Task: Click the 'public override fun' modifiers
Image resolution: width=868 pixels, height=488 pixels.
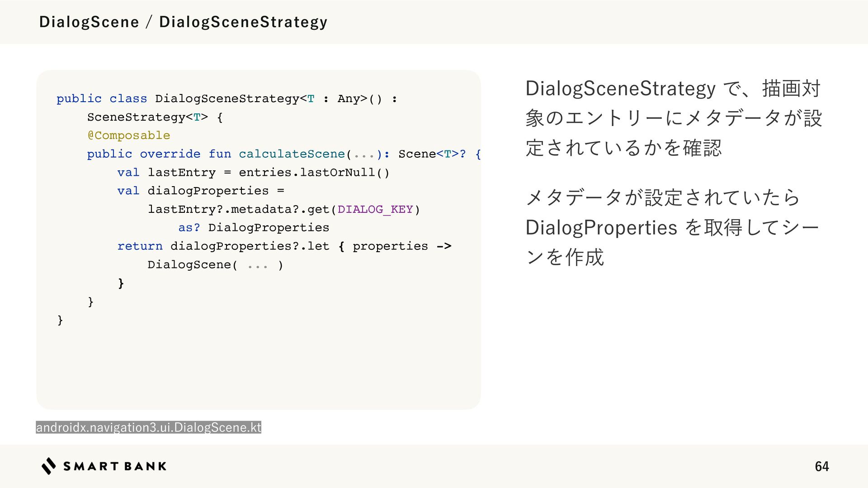Action: point(159,154)
